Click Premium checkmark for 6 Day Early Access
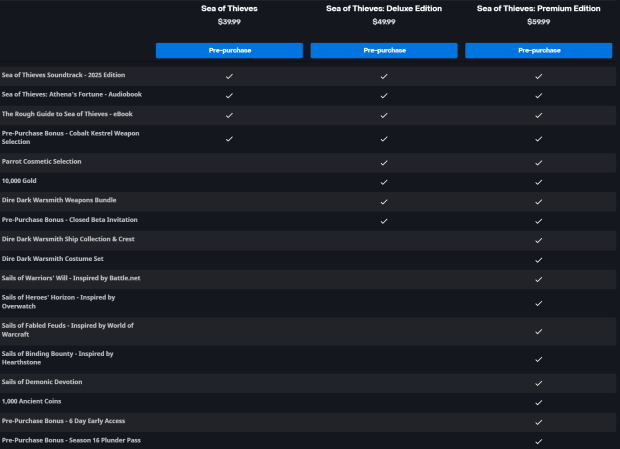 pos(539,423)
